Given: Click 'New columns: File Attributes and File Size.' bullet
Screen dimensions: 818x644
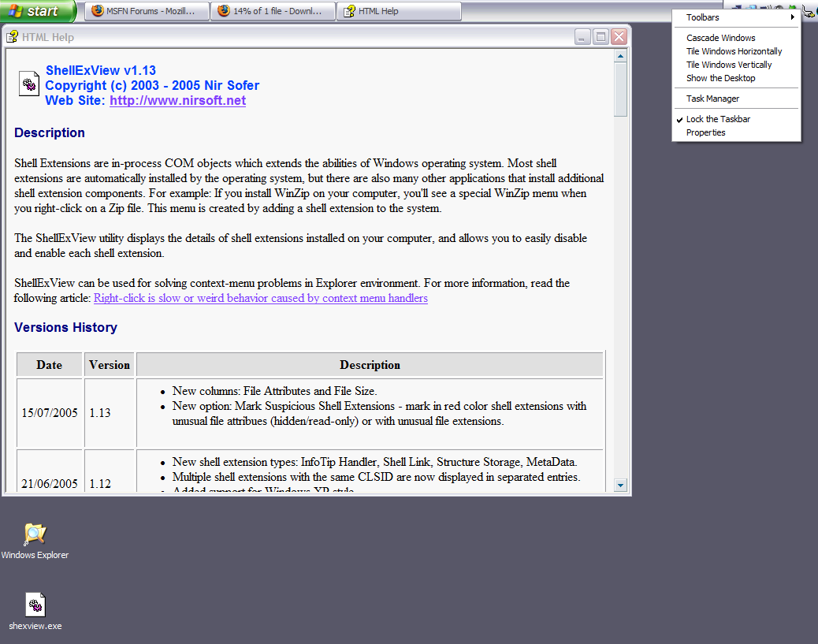Looking at the screenshot, I should (275, 391).
